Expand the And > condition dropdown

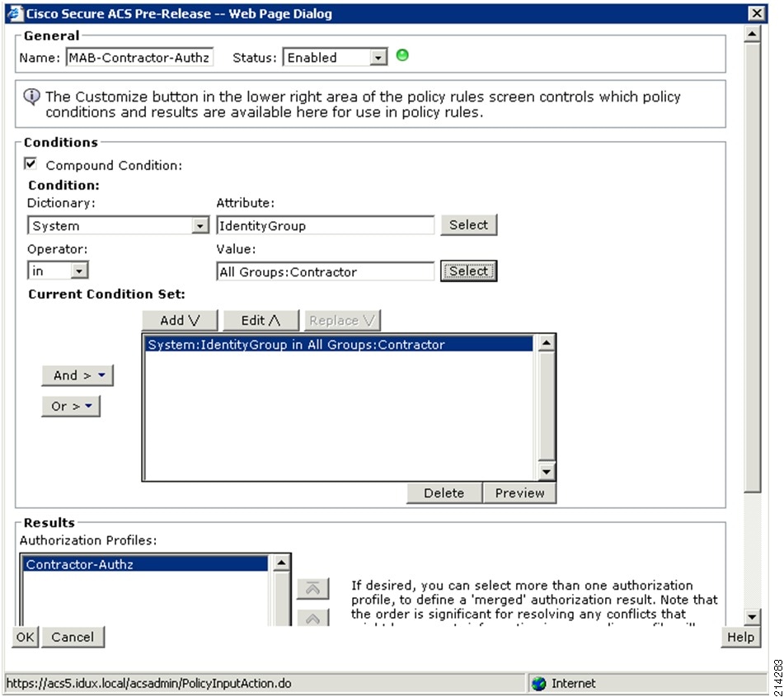click(x=77, y=375)
